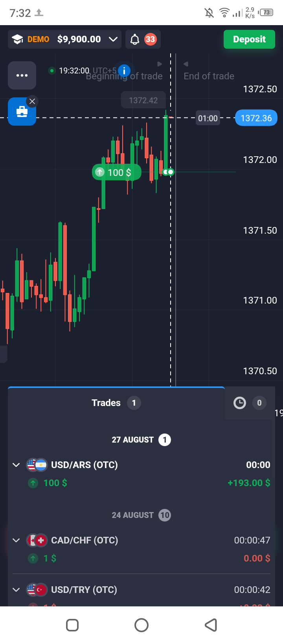
Task: Click the USD/ARS flag pair icon
Action: [x=37, y=465]
